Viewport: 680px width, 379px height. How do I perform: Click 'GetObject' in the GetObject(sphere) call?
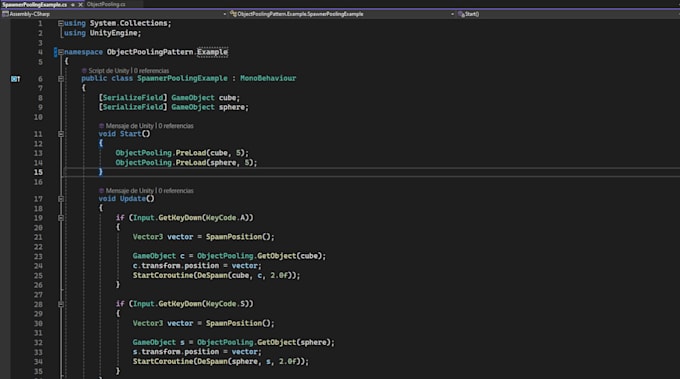[x=276, y=343]
